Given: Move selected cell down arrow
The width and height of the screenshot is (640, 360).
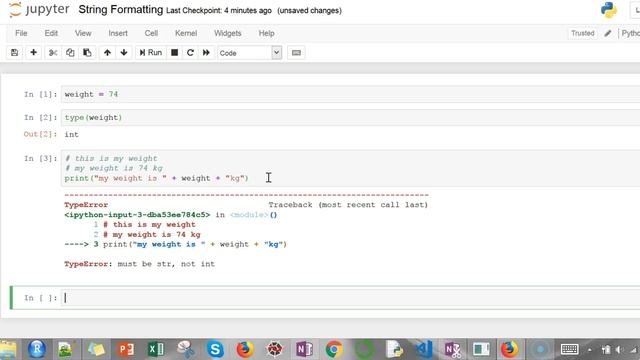Looking at the screenshot, I should [x=124, y=53].
